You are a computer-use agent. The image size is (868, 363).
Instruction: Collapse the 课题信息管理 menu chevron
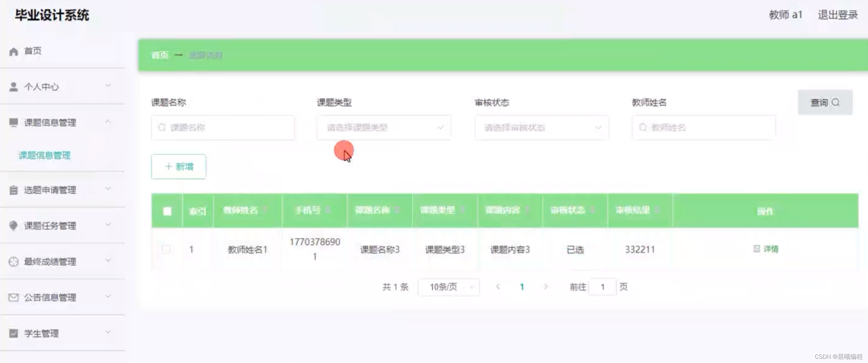[108, 121]
